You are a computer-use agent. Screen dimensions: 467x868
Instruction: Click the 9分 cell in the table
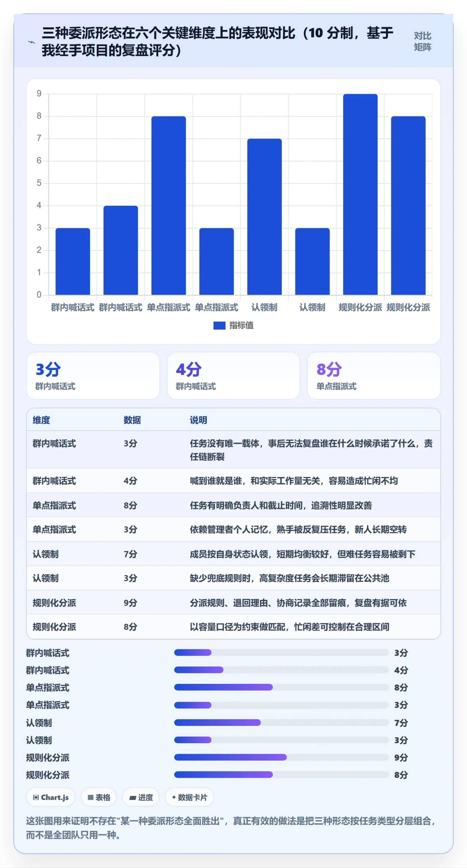(130, 603)
